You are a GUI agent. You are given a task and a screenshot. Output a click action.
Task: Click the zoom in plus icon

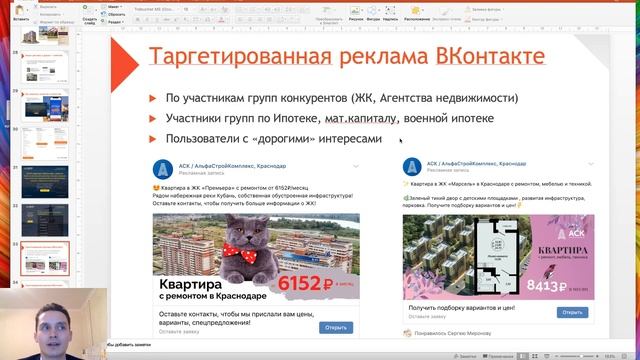[x=597, y=356]
